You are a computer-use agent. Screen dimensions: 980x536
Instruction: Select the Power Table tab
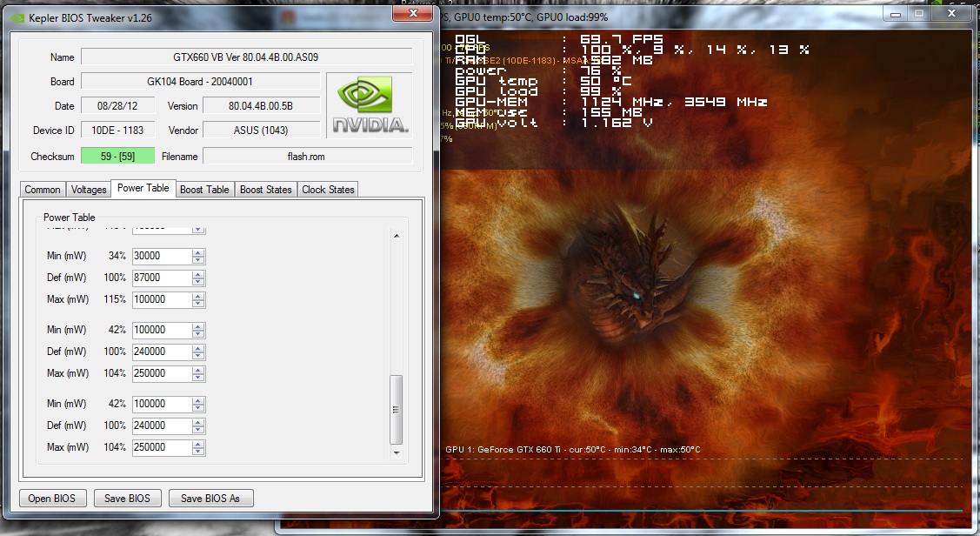[143, 188]
